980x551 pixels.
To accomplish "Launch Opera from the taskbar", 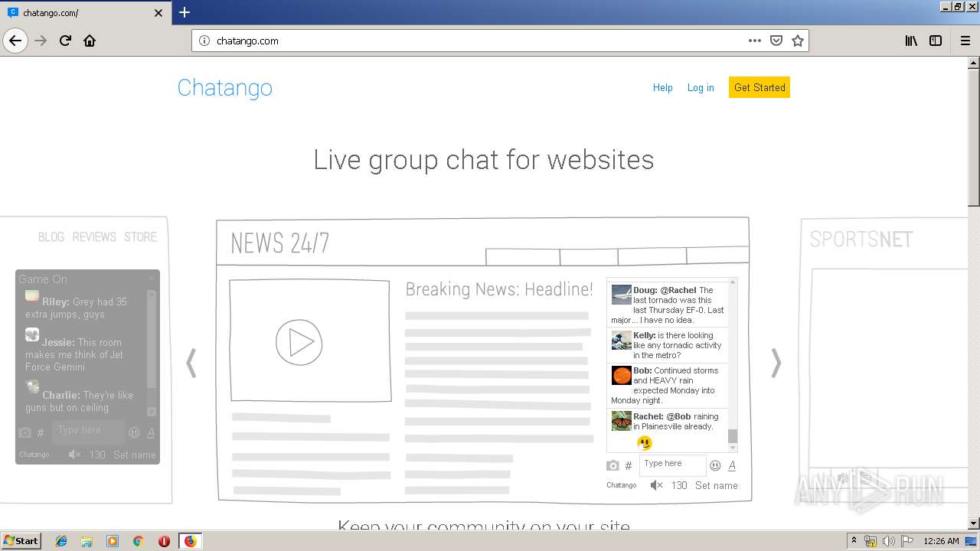I will (164, 541).
